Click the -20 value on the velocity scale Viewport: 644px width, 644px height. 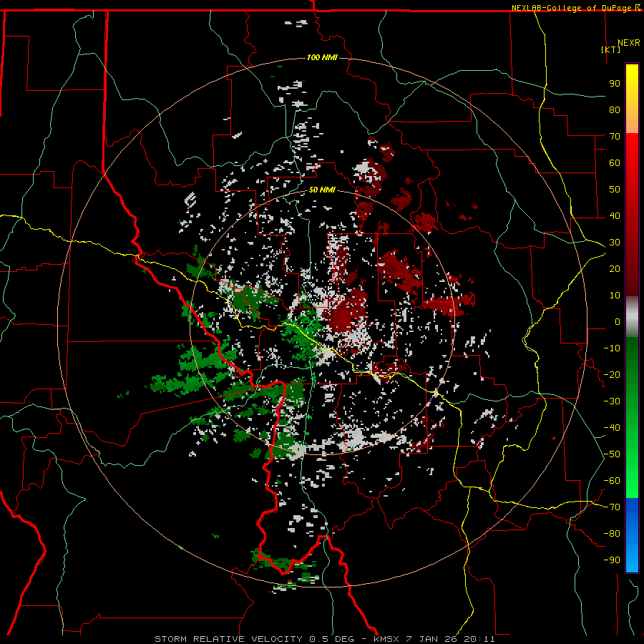612,375
